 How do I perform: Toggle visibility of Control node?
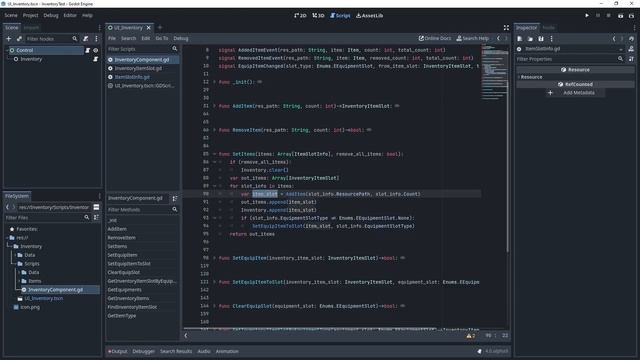[x=96, y=50]
